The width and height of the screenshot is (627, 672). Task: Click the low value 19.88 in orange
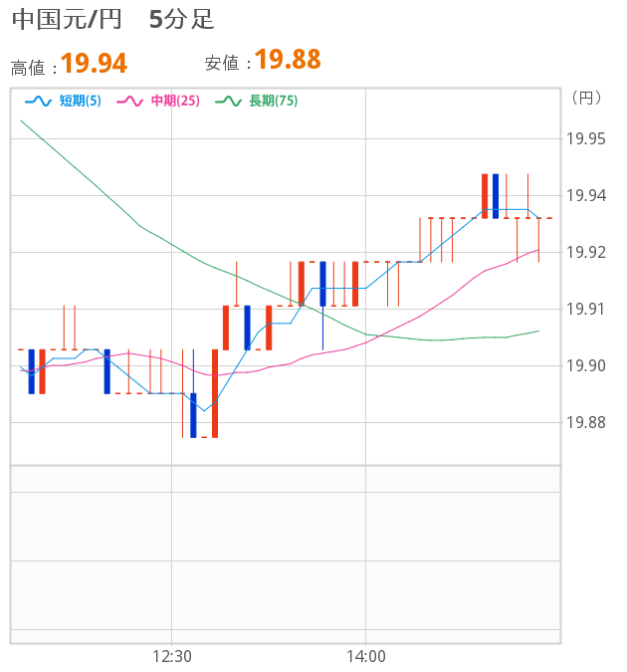coord(288,59)
